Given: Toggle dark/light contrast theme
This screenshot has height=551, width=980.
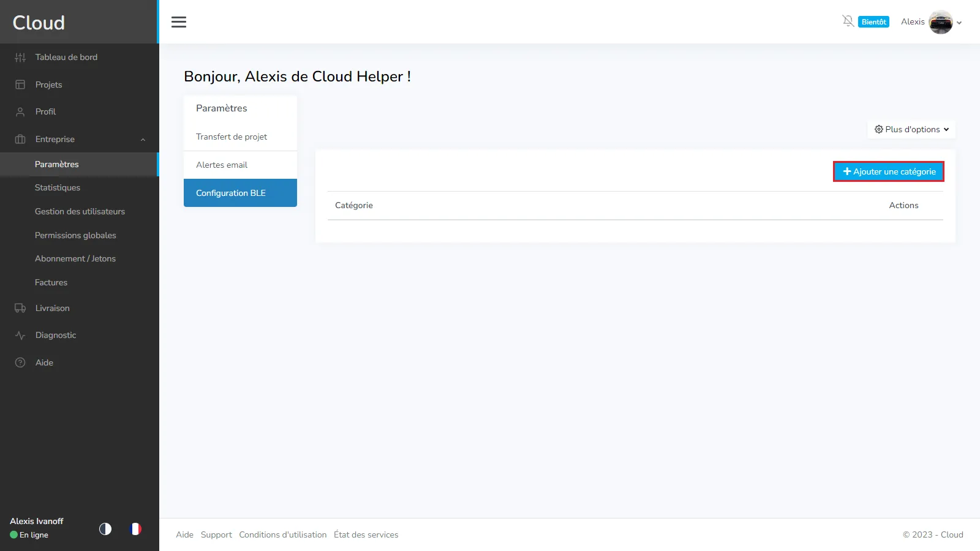Looking at the screenshot, I should (105, 528).
